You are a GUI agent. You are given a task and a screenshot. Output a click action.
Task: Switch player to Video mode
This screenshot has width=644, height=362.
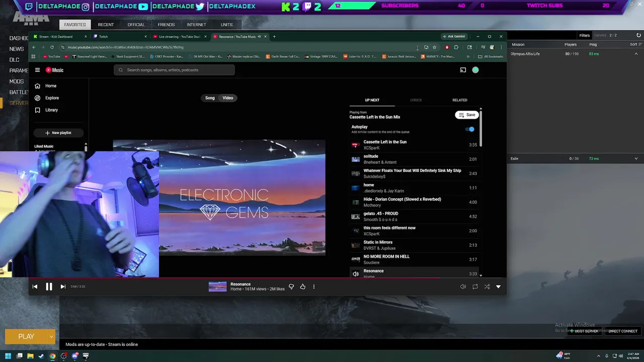coord(228,98)
